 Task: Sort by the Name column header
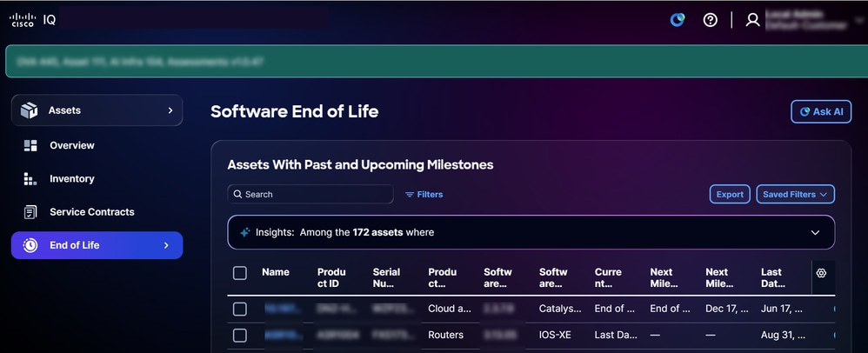coord(276,272)
